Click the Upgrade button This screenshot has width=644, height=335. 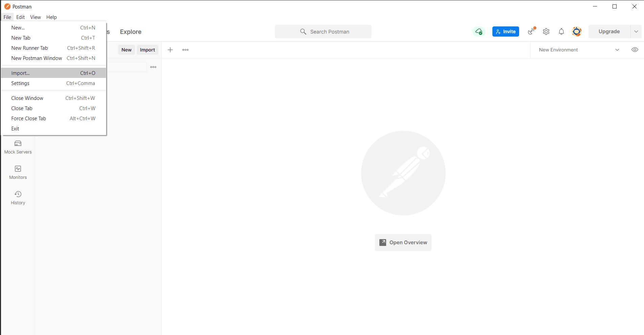tap(609, 32)
